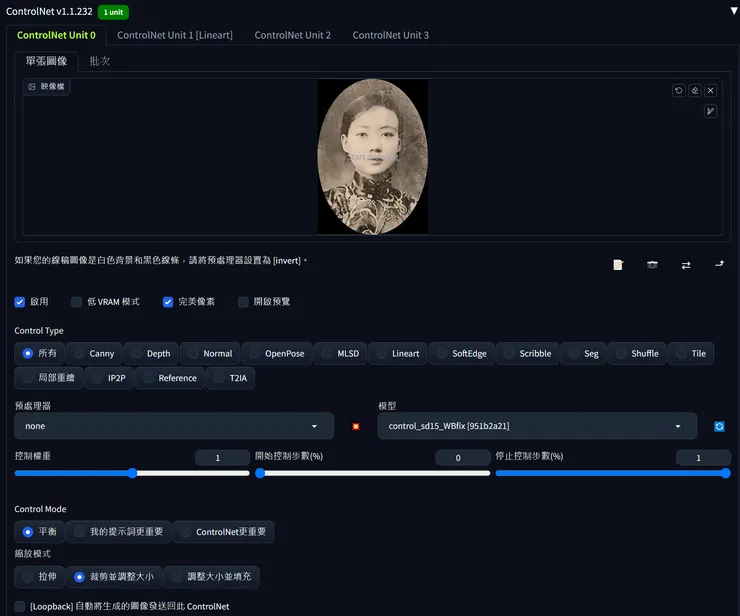Select the 所有 control type
Viewport: 740px width, 616px height.
pos(40,354)
